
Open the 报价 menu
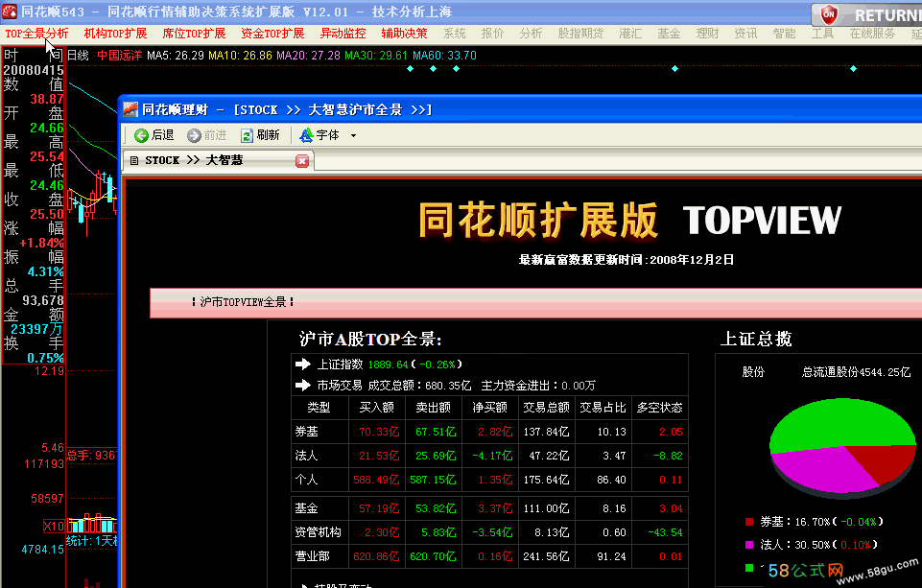(x=493, y=34)
